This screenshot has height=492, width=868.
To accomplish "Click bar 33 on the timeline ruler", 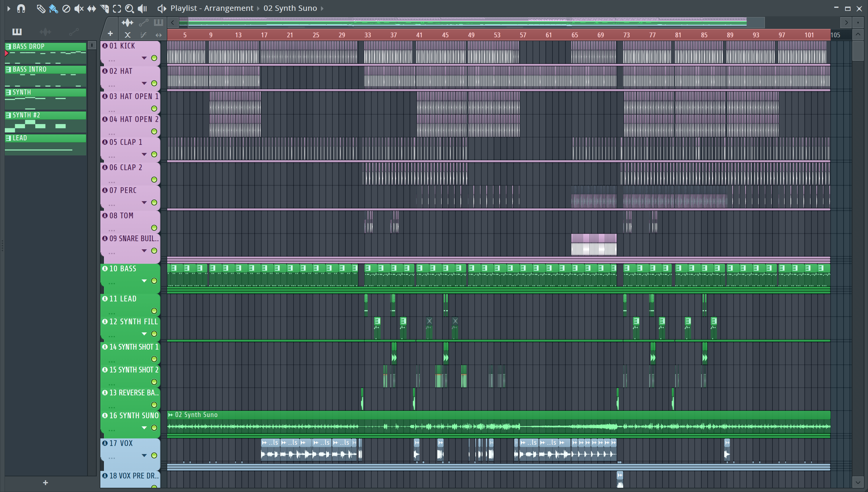I will coord(368,35).
